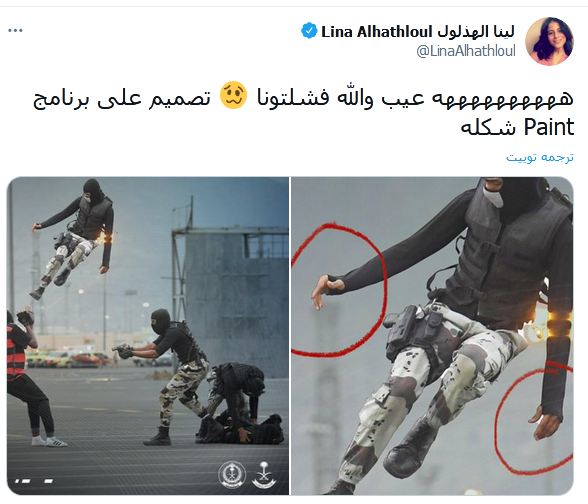The width and height of the screenshot is (588, 504).
Task: Open the right zoomed-in photo
Action: click(x=432, y=336)
